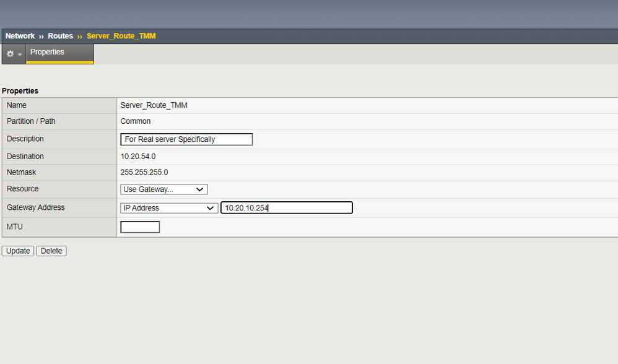Screen dimensions: 618x364
Task: Go to Network in breadcrumb
Action: (x=20, y=36)
